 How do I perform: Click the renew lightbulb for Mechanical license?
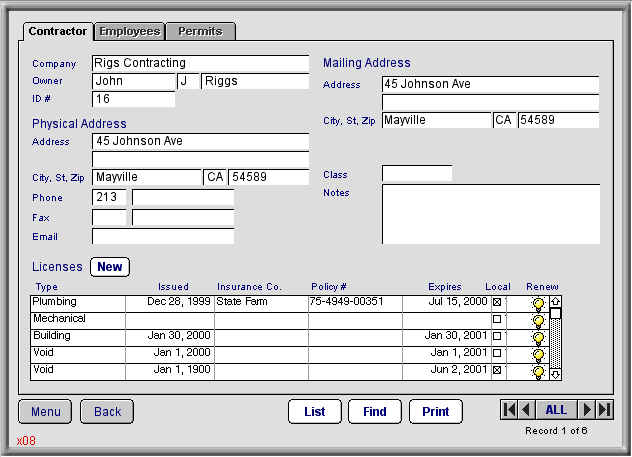pos(538,321)
